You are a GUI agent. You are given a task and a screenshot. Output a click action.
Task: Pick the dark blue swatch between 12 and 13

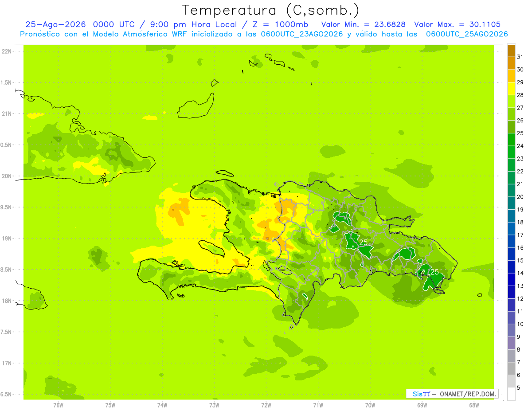(511, 292)
